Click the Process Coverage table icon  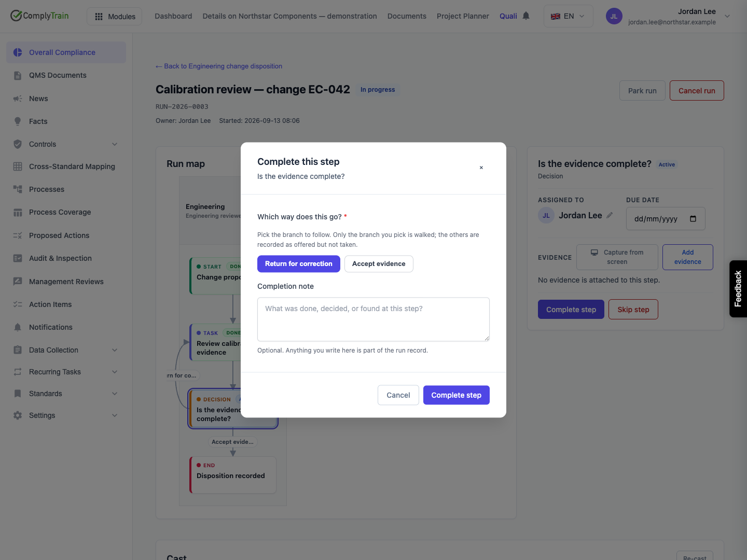coord(18,212)
